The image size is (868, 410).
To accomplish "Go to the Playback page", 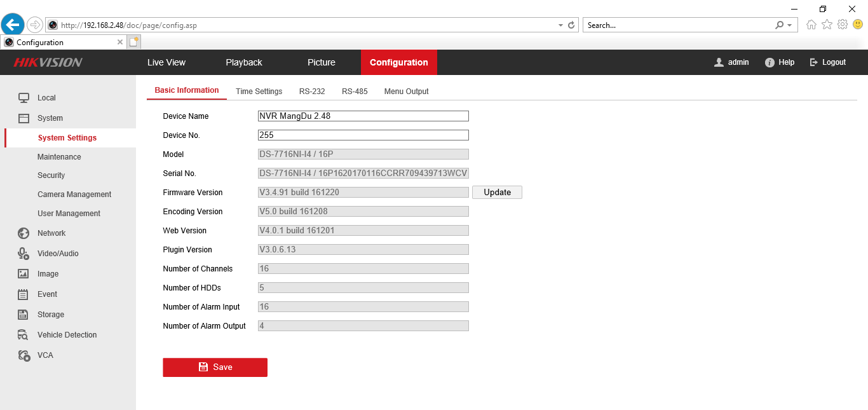I will pos(244,62).
